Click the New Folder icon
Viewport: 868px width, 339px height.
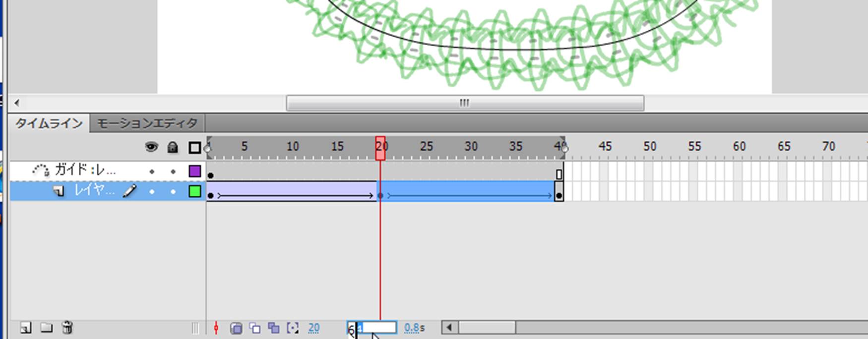[47, 328]
